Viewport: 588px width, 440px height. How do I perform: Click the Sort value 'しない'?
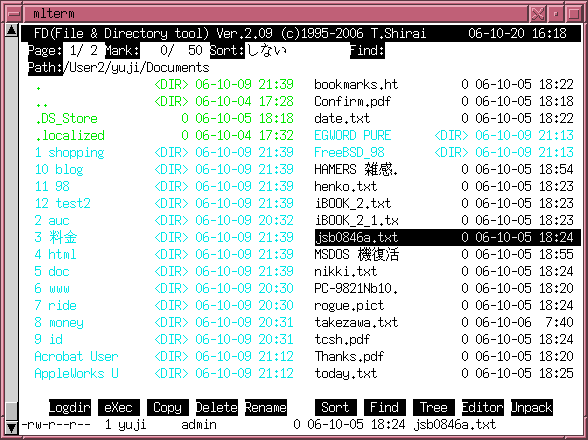click(x=266, y=50)
